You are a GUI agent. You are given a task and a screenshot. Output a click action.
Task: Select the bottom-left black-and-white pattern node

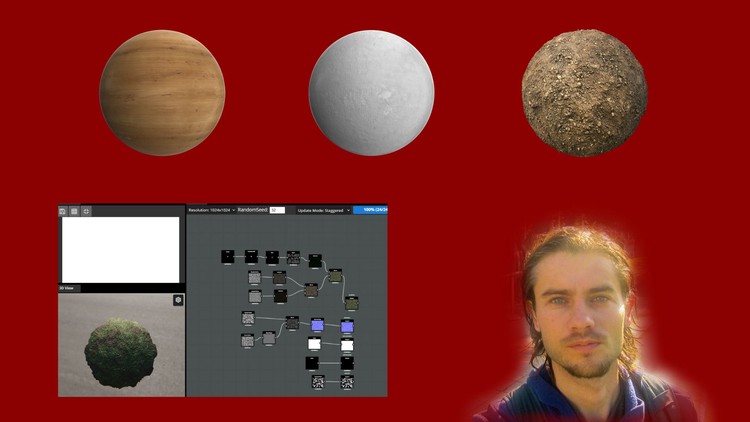pyautogui.click(x=318, y=381)
